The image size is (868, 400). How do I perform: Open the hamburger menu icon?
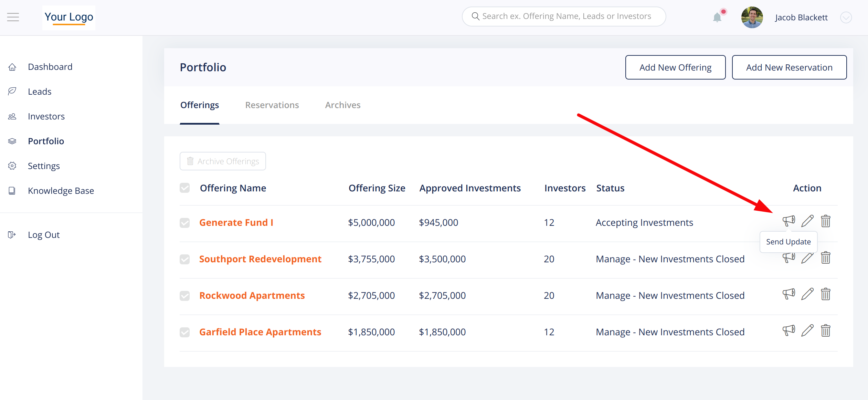point(13,17)
